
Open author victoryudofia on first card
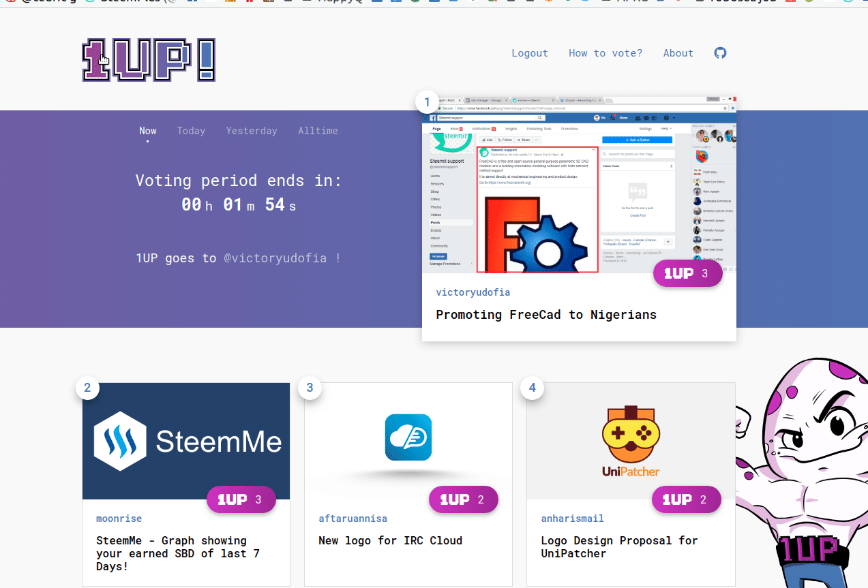click(473, 292)
